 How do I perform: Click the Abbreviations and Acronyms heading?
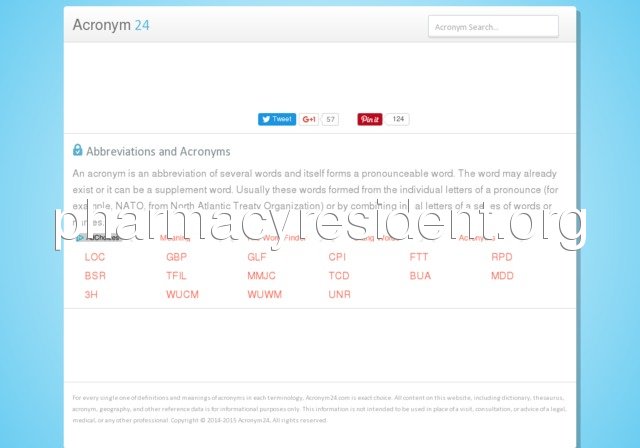tap(158, 151)
